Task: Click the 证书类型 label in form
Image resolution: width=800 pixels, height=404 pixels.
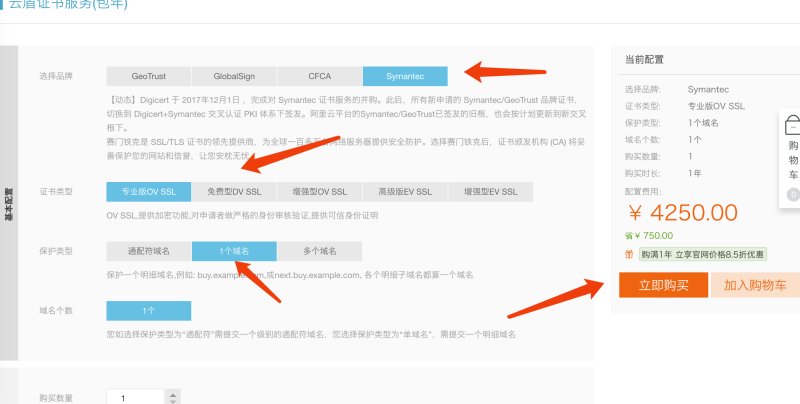Action: (56, 192)
